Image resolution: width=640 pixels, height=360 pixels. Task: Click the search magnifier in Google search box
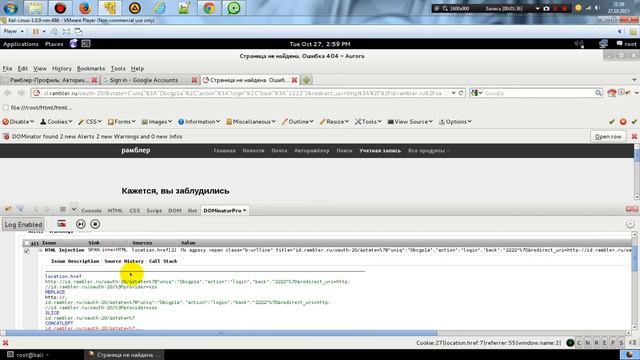point(598,93)
